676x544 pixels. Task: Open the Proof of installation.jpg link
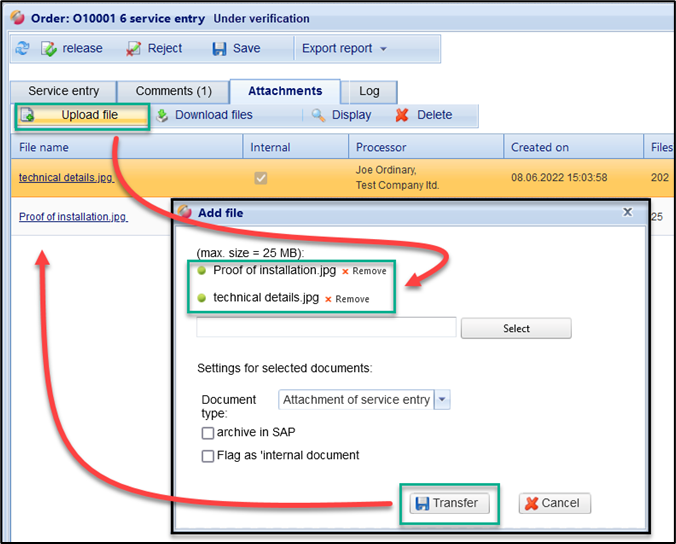(x=73, y=217)
